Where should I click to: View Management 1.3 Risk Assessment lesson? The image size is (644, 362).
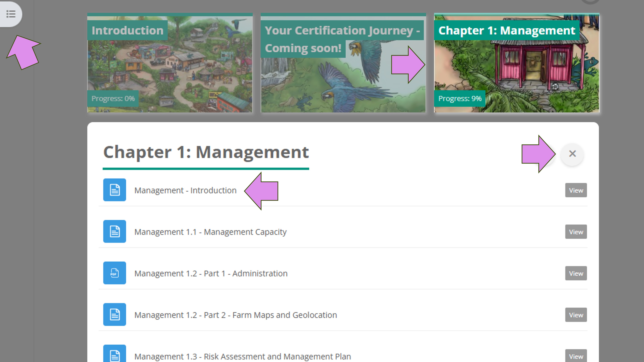576,356
